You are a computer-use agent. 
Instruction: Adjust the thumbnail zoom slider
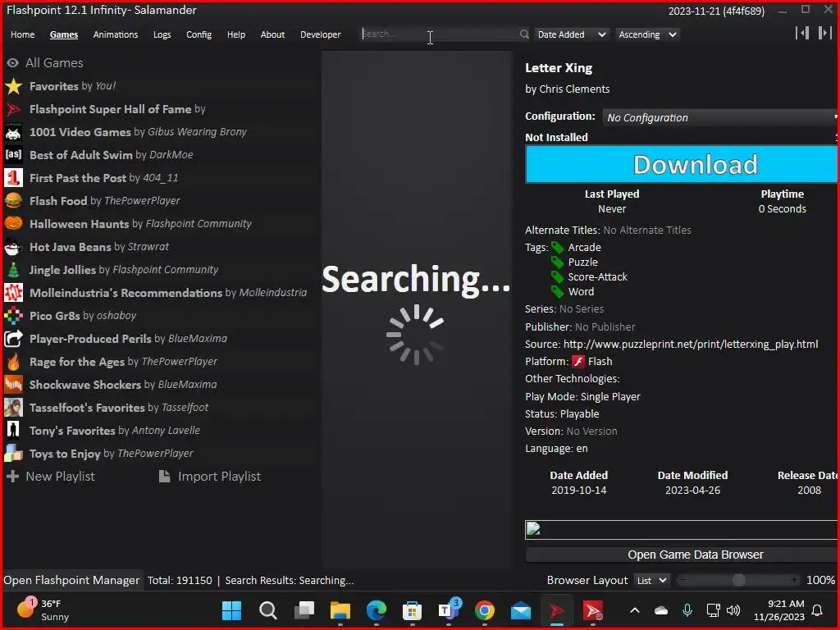click(738, 580)
